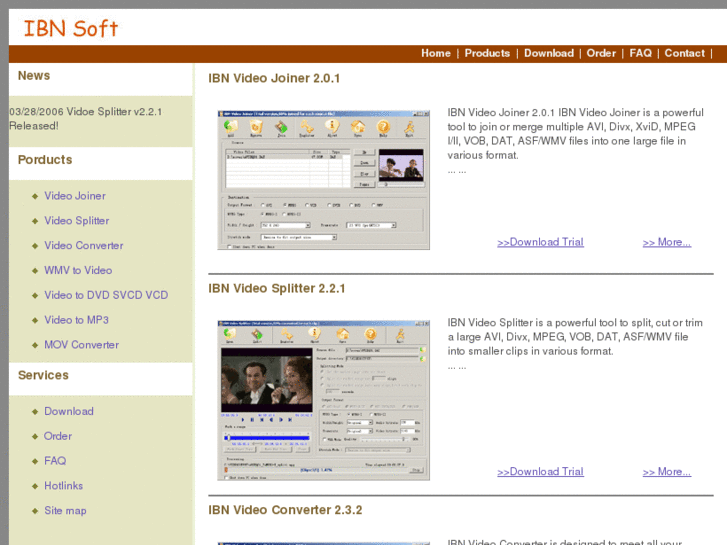
Task: Open the Home page from the navigation bar
Action: point(435,53)
